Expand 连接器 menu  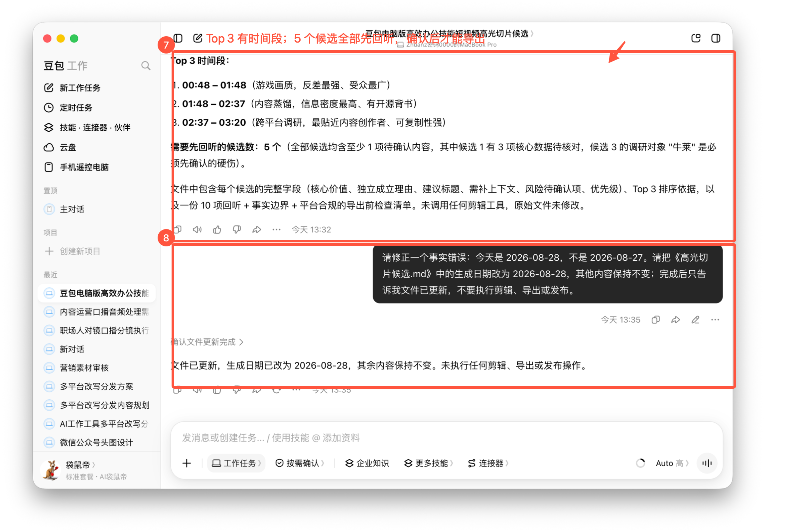pos(488,464)
